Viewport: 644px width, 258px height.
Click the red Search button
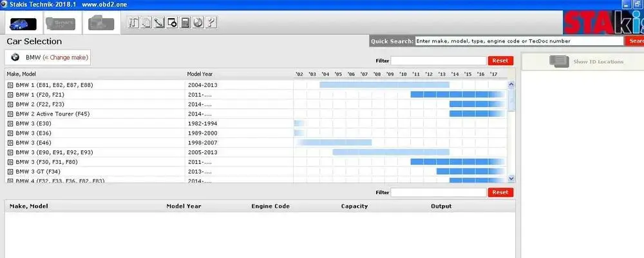634,41
